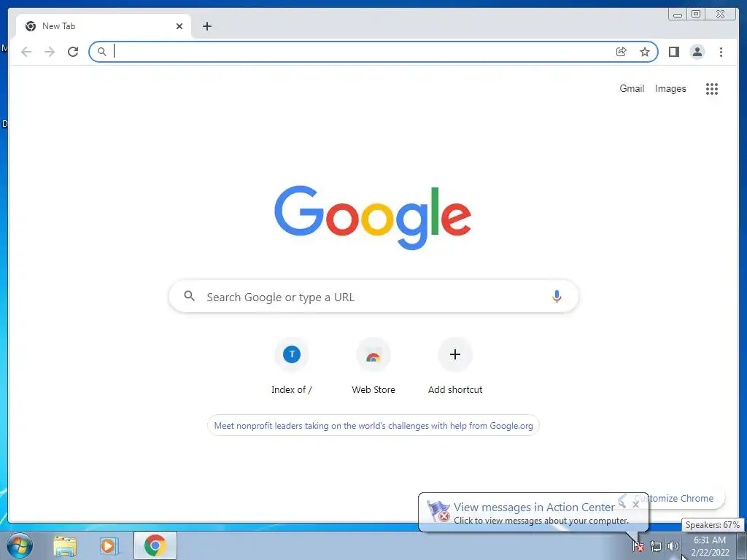Click the Search Google or type a URL box
The image size is (747, 560).
(x=373, y=297)
